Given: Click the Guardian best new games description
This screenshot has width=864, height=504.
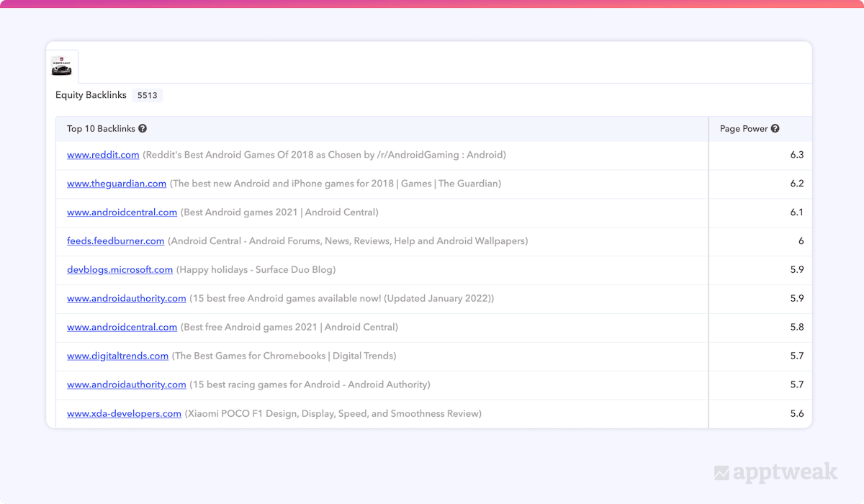Looking at the screenshot, I should coord(336,184).
